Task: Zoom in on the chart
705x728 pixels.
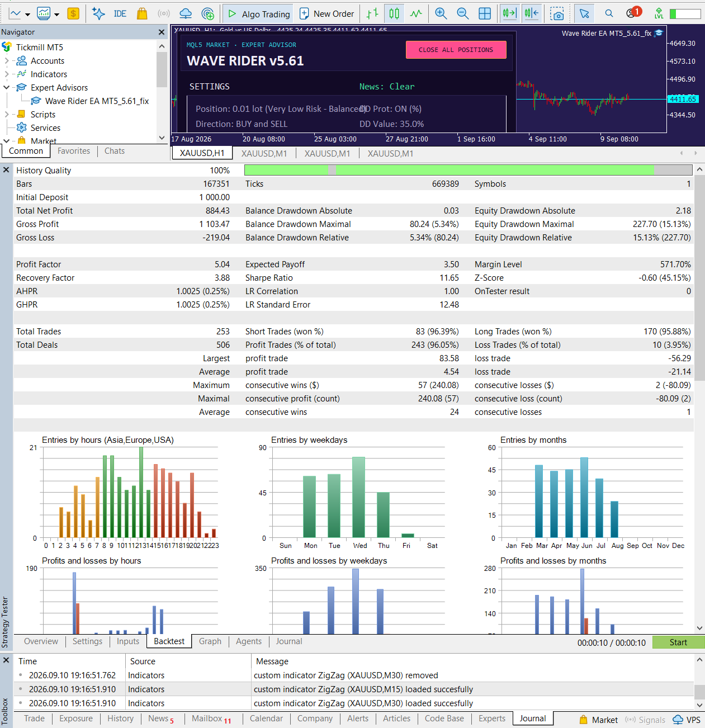Action: (x=441, y=13)
